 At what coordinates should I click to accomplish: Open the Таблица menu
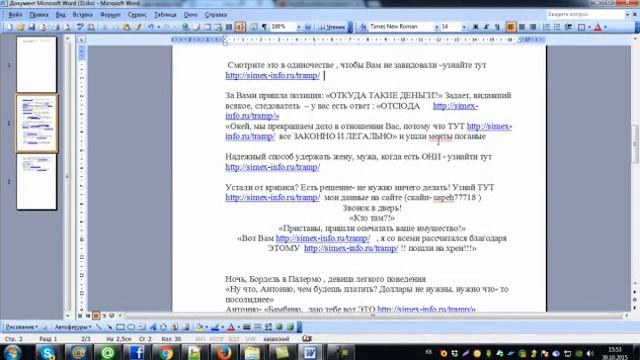(165, 15)
